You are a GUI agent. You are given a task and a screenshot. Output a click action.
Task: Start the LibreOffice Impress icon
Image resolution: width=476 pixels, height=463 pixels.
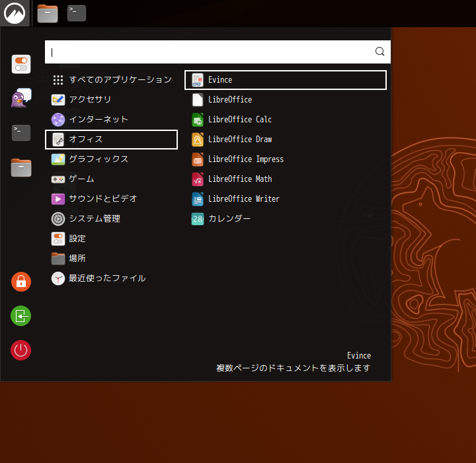(x=198, y=159)
